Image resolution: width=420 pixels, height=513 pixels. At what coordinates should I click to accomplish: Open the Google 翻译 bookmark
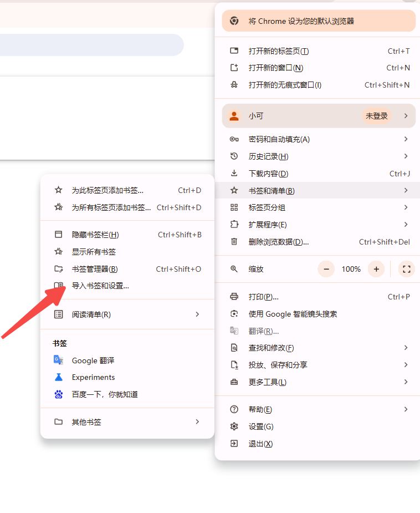[x=127, y=360]
